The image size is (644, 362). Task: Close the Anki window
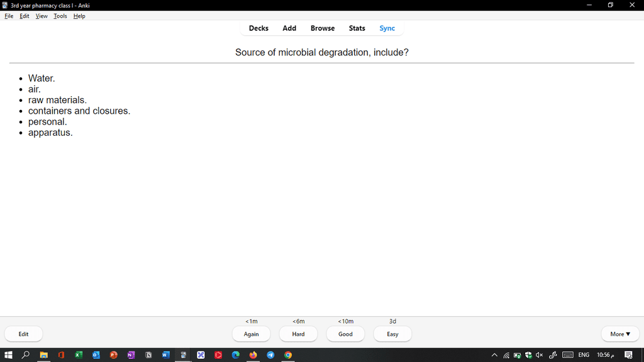point(632,5)
